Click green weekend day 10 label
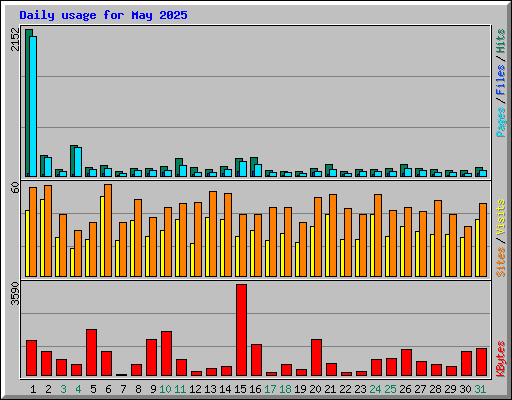The image size is (512, 400). coord(165,389)
